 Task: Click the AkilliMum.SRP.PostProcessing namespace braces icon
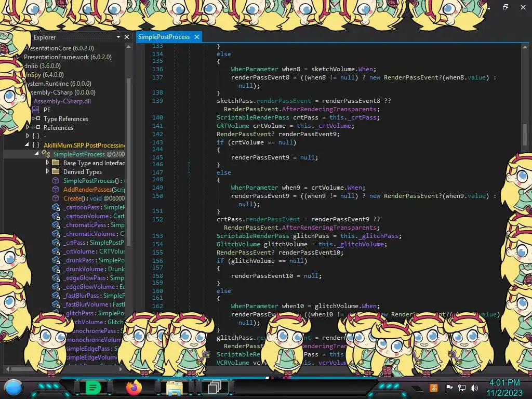36,145
